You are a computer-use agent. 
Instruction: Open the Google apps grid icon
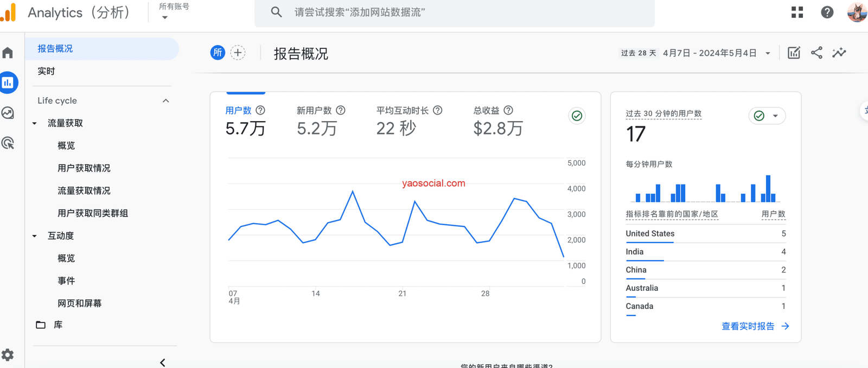coord(797,12)
